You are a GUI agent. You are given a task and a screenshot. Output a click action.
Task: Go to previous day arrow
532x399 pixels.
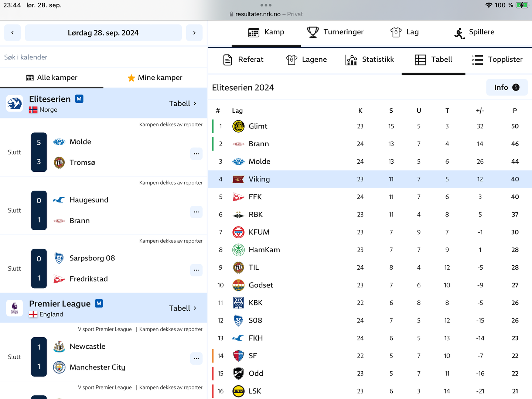tap(13, 33)
